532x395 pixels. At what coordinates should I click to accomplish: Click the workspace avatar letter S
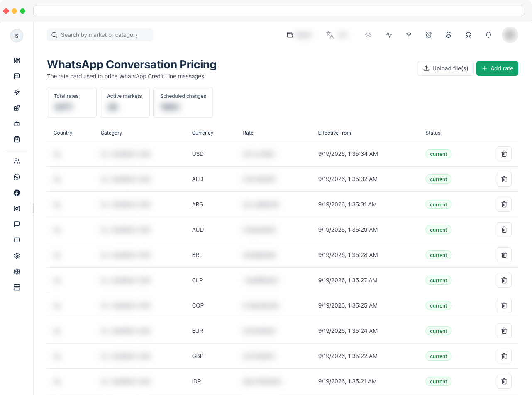[17, 36]
